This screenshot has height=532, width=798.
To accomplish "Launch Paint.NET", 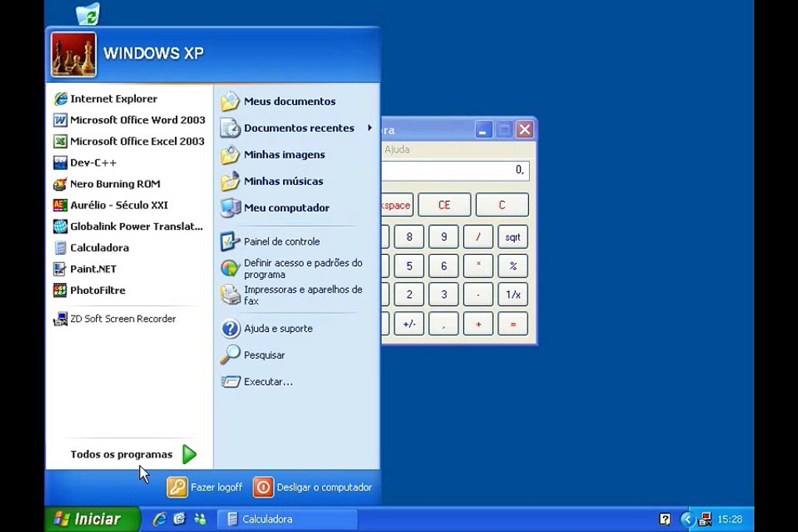I will point(86,269).
